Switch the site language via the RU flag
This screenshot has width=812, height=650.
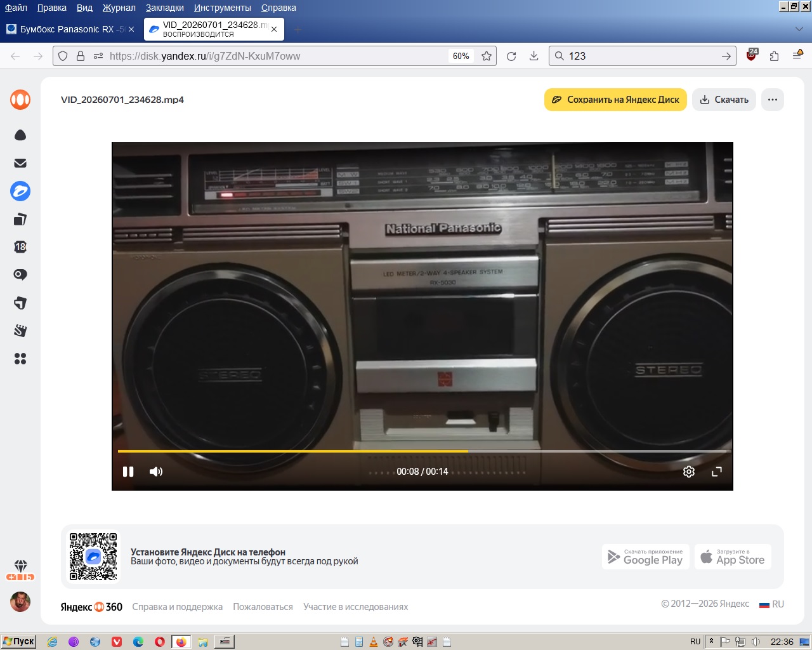coord(771,604)
